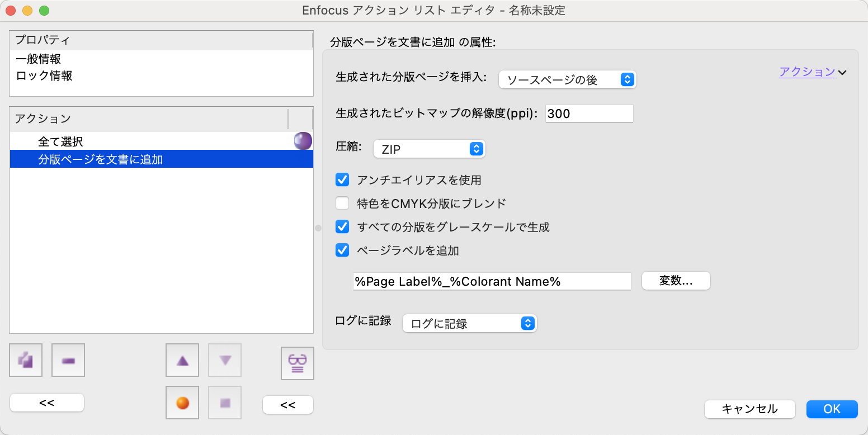Screen dimensions: 868x435
Task: Click the プロパティ list header
Action: (x=161, y=40)
